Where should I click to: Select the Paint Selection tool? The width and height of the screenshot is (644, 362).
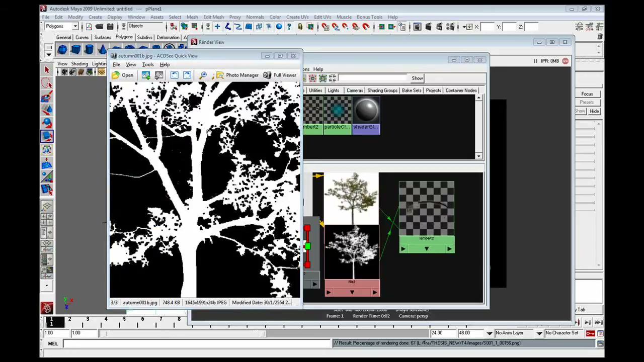tap(47, 97)
